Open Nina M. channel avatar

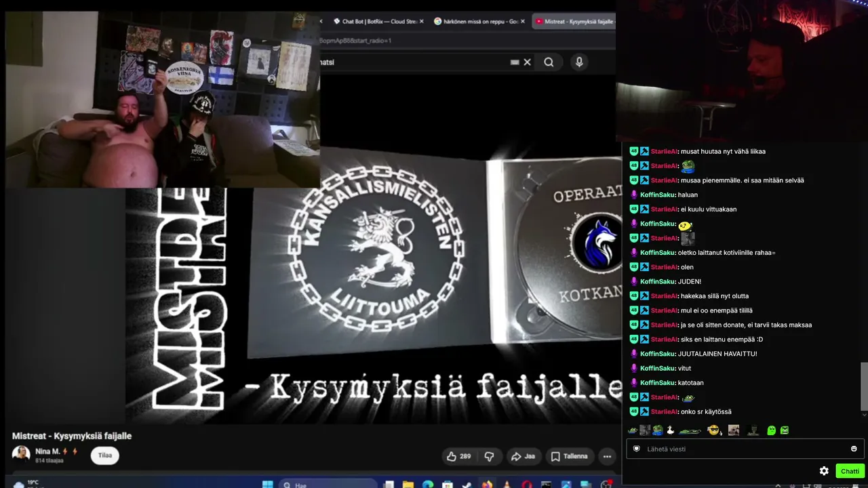(21, 455)
